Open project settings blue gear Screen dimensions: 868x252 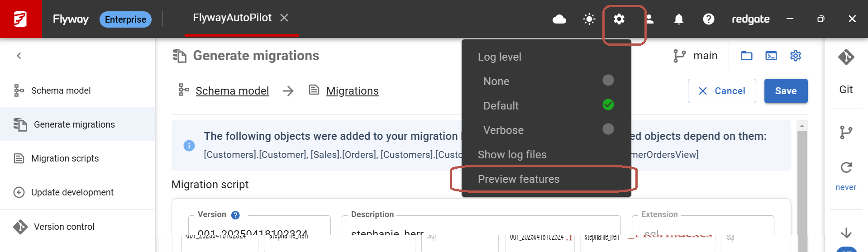pyautogui.click(x=796, y=56)
